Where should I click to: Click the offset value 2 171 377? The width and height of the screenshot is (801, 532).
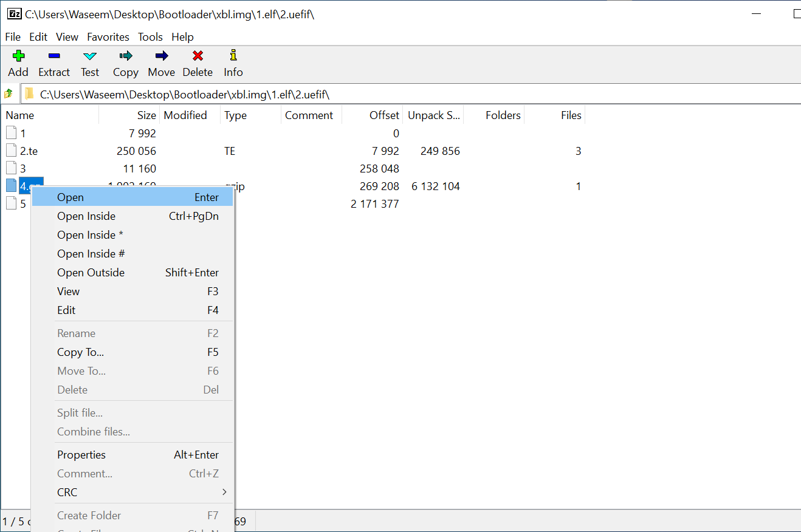click(x=375, y=203)
